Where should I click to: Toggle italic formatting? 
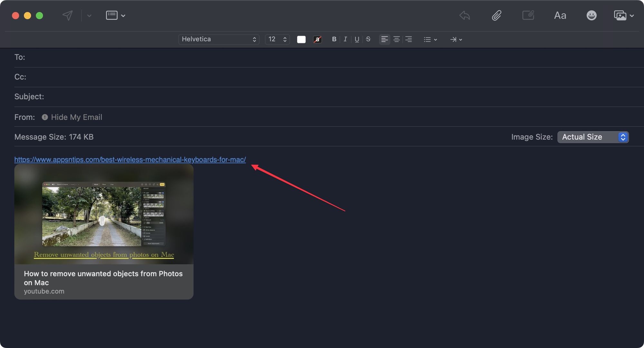[x=345, y=39]
